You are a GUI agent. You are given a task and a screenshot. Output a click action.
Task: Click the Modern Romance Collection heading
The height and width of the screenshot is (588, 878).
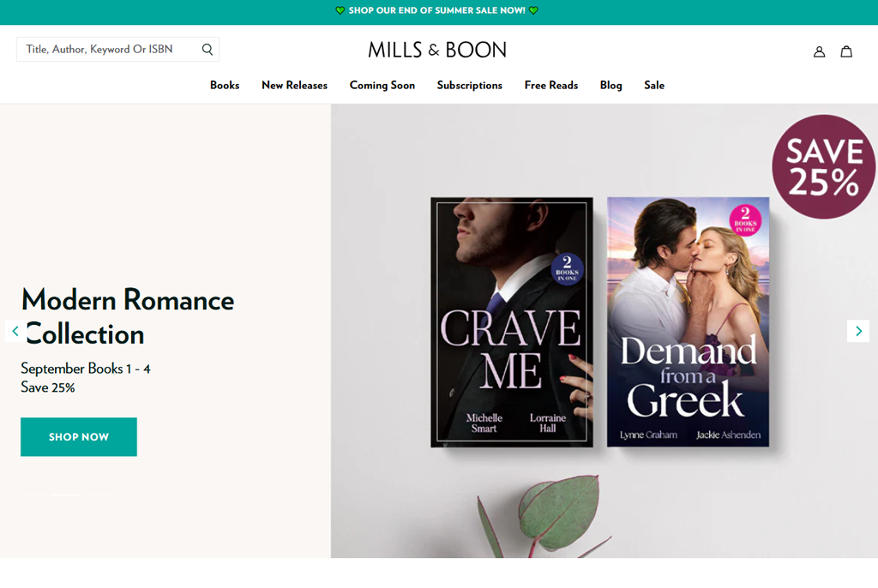pos(128,316)
